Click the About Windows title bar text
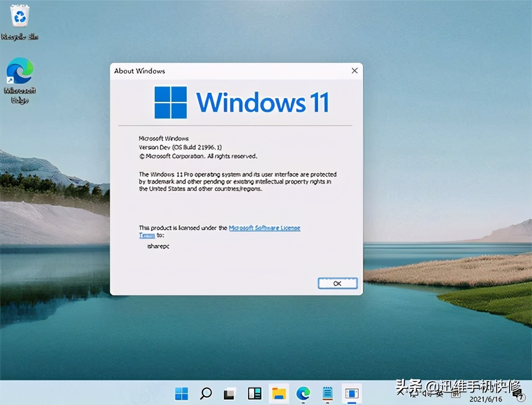Screen dimensions: 532x405 (140, 71)
